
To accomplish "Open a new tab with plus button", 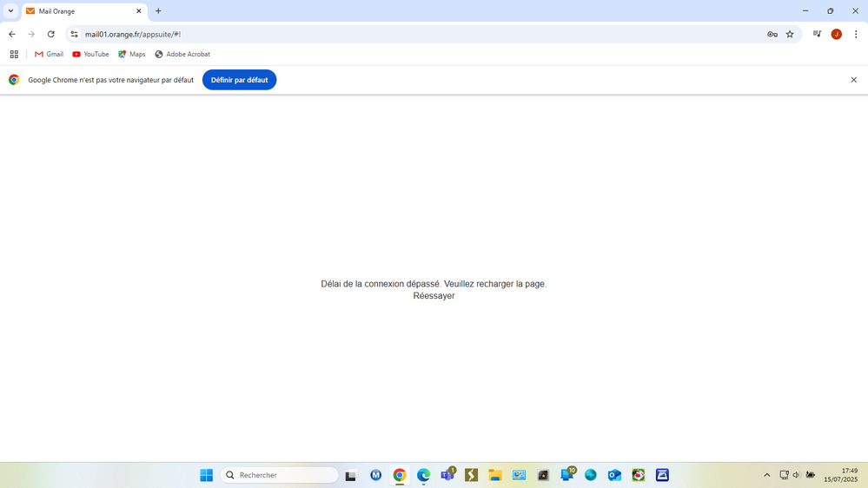I will coord(158,11).
